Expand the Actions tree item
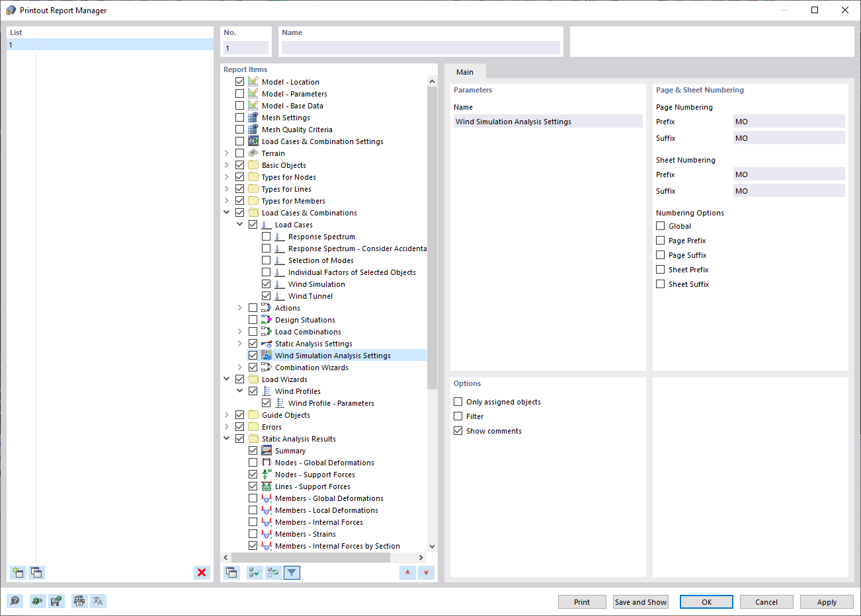The image size is (861, 616). coord(240,307)
